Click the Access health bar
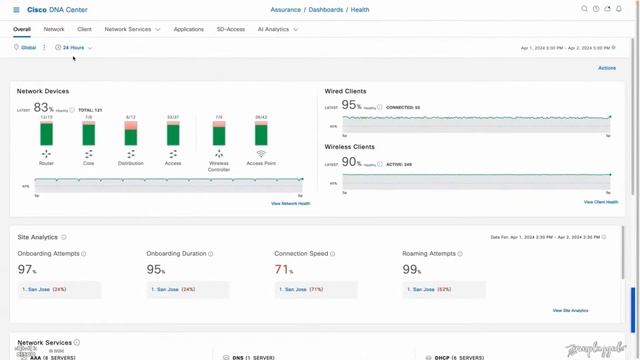 point(173,133)
